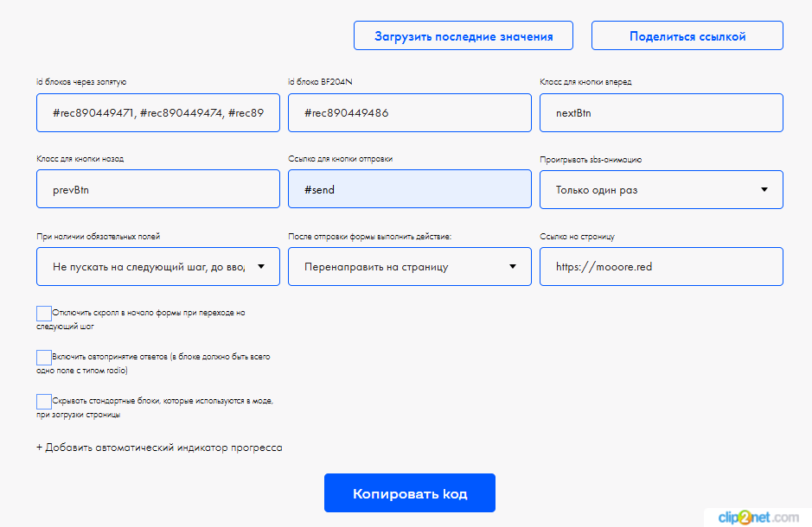Open the "Проигрывать sbs-анимацию" dropdown
812x527 pixels.
point(661,190)
